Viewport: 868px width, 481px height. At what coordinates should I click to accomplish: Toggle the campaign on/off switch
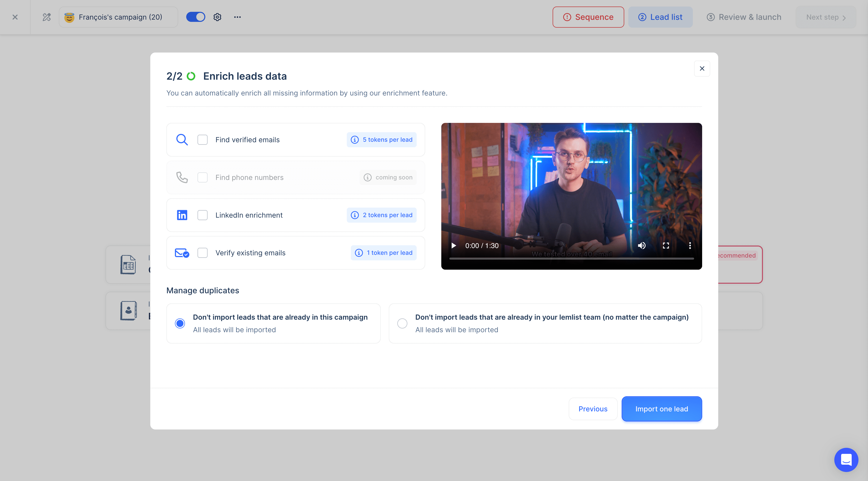[196, 17]
